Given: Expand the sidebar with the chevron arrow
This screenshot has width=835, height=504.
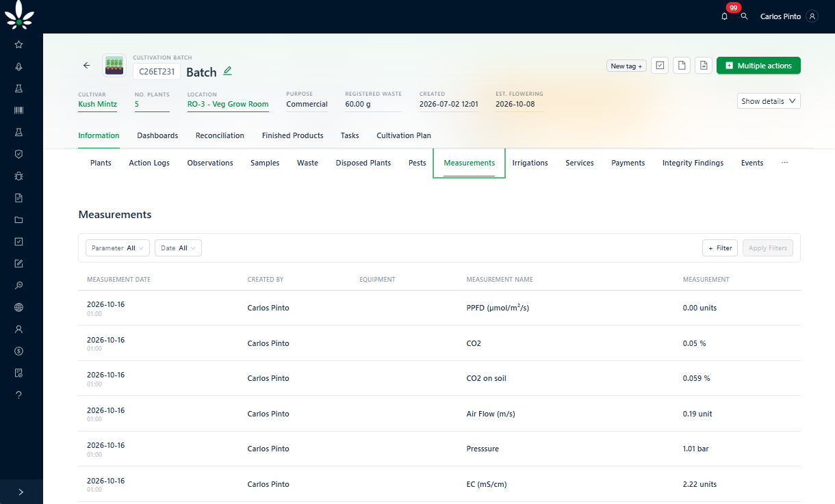Looking at the screenshot, I should coord(21,492).
